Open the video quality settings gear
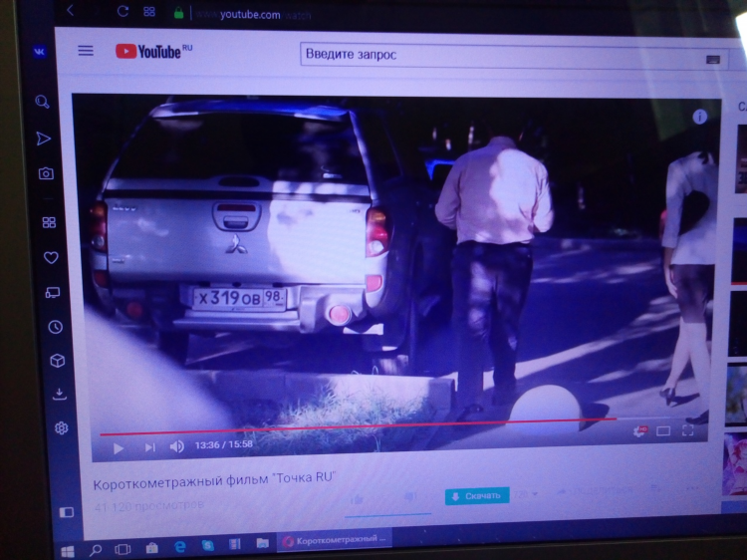 tap(639, 430)
